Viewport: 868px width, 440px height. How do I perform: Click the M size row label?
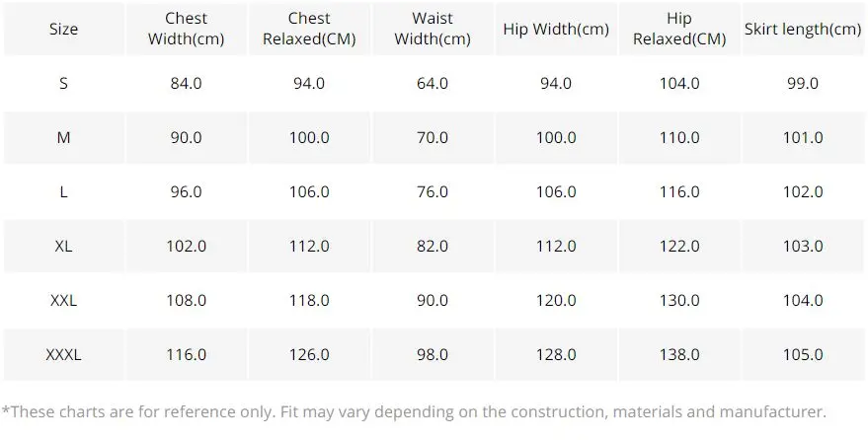pyautogui.click(x=63, y=138)
